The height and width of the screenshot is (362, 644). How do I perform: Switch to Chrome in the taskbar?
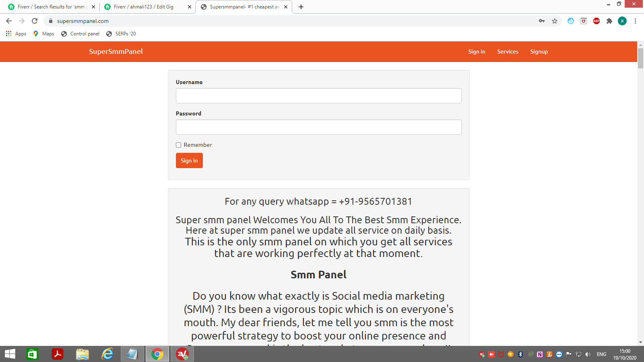click(157, 354)
